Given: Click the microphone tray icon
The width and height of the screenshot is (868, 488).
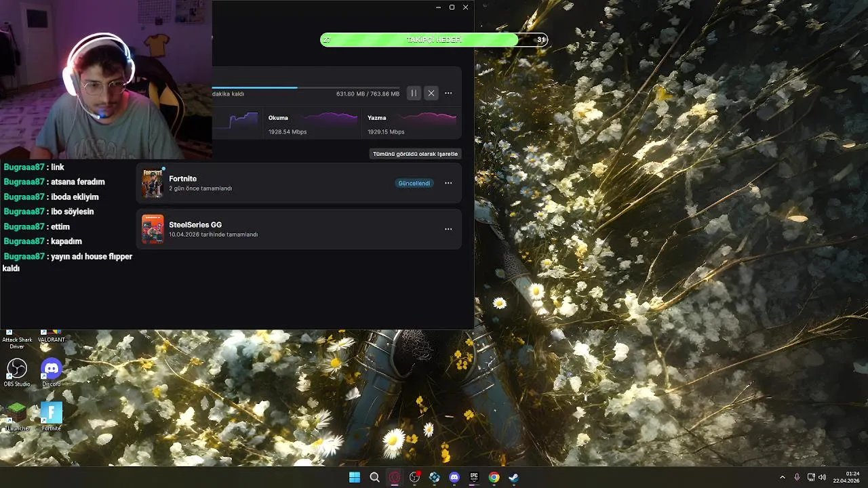Looking at the screenshot, I should point(797,477).
